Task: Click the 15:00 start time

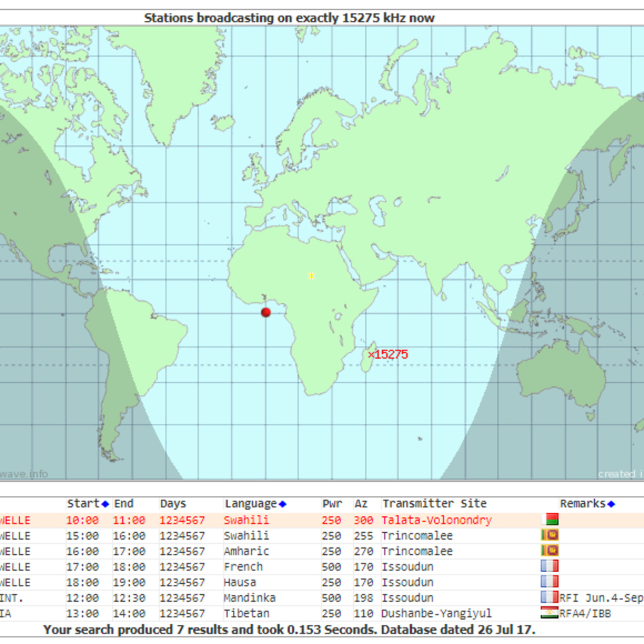Action: (82, 536)
